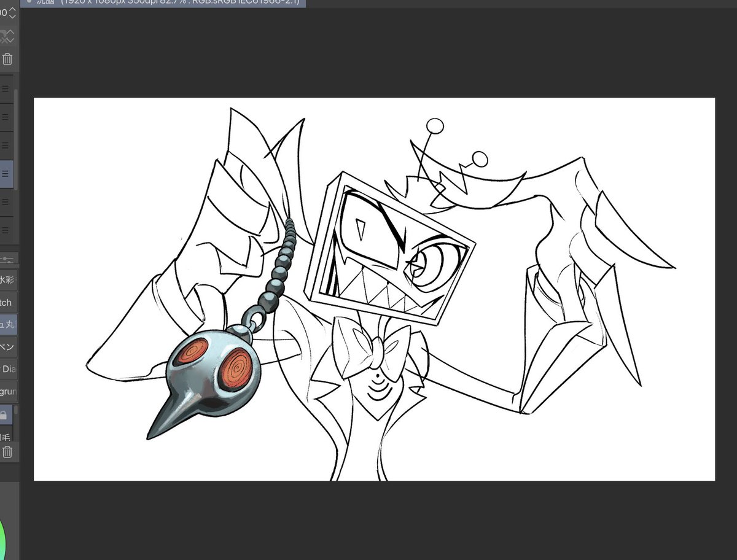Click the up arrow of the 00 value stepper

pyautogui.click(x=12, y=9)
